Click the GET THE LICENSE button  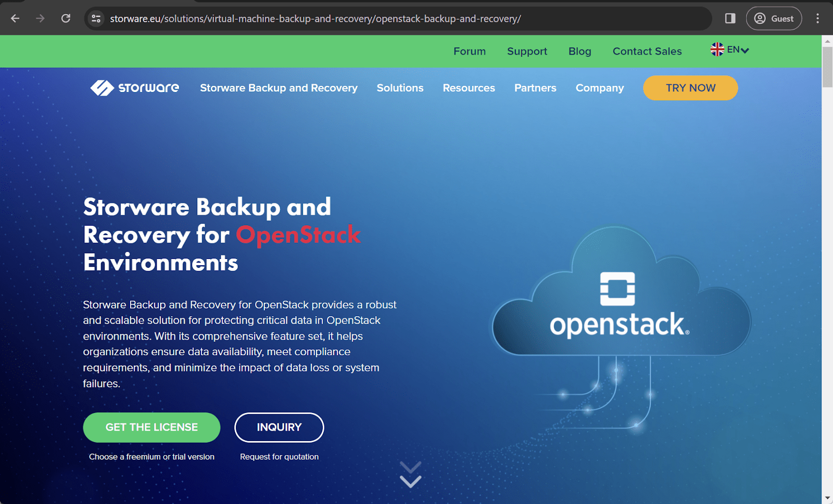pos(152,427)
